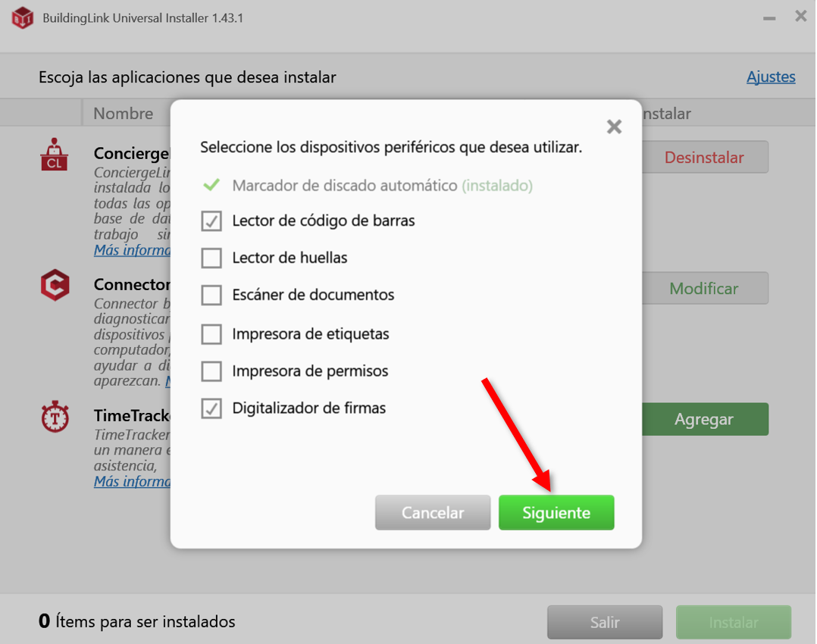Click the 'Lector de código de barras' label
Screen dimensions: 817x644
(324, 221)
